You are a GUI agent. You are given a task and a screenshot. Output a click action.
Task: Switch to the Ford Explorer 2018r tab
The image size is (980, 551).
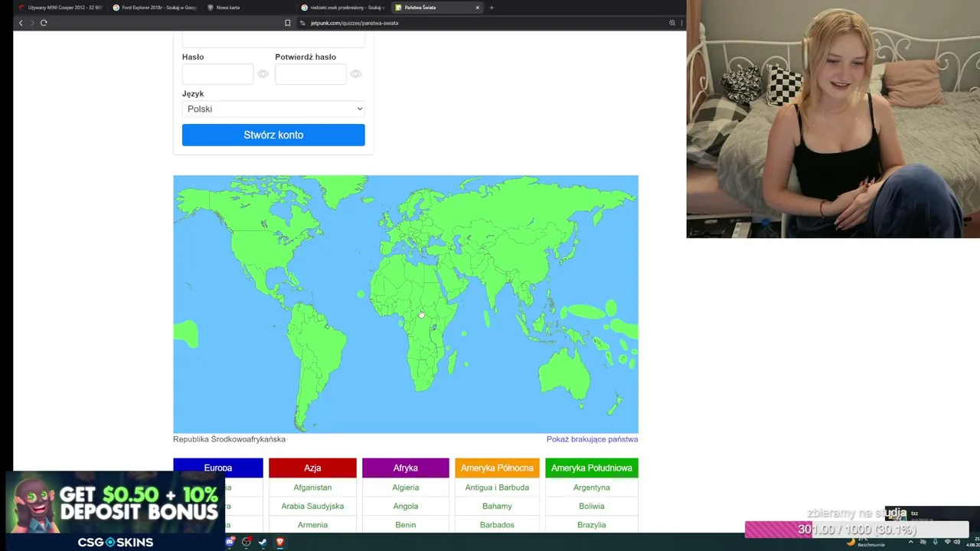[155, 8]
